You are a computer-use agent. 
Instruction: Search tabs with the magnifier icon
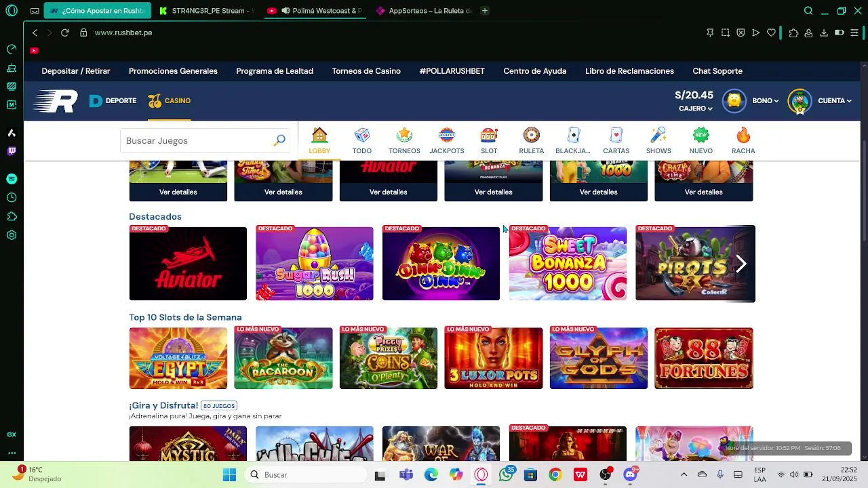[x=808, y=11]
